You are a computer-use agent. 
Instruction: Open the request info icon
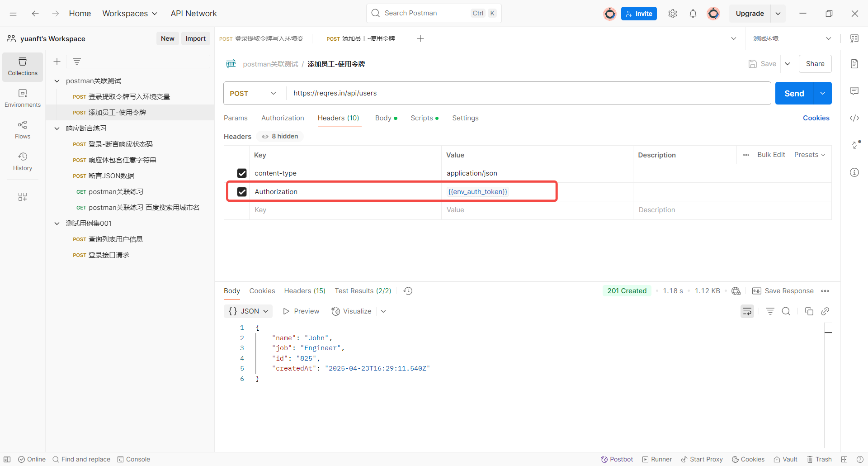pyautogui.click(x=854, y=172)
